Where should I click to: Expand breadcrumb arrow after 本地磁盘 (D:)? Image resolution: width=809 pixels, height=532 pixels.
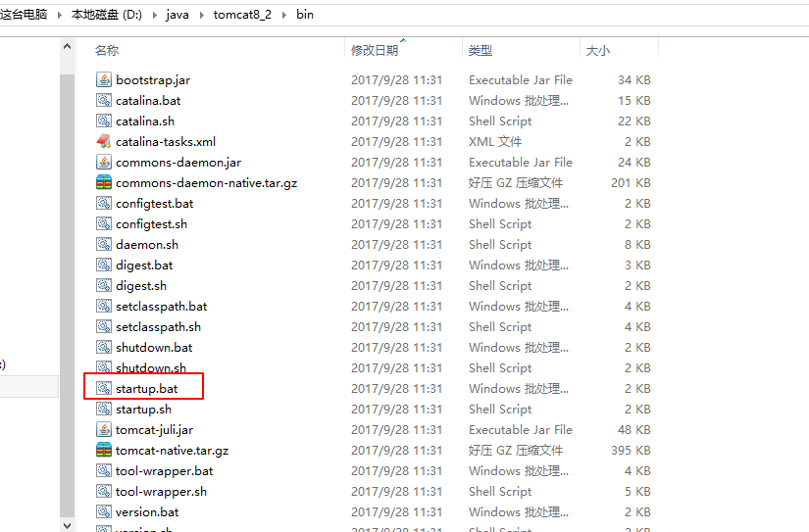[x=154, y=15]
